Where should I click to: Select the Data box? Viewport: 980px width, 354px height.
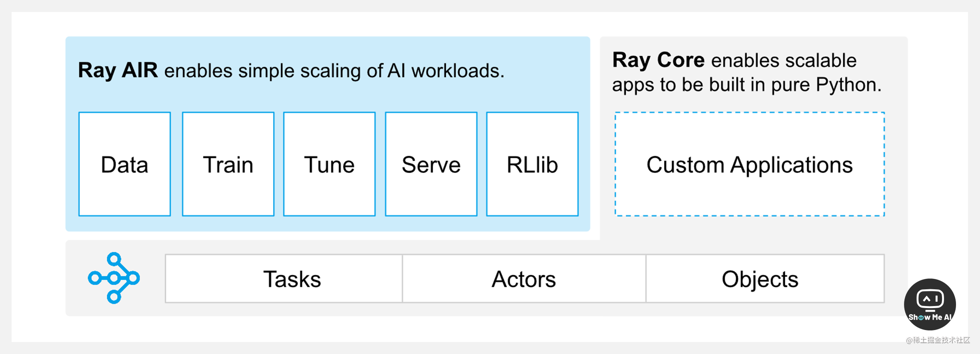click(x=125, y=164)
